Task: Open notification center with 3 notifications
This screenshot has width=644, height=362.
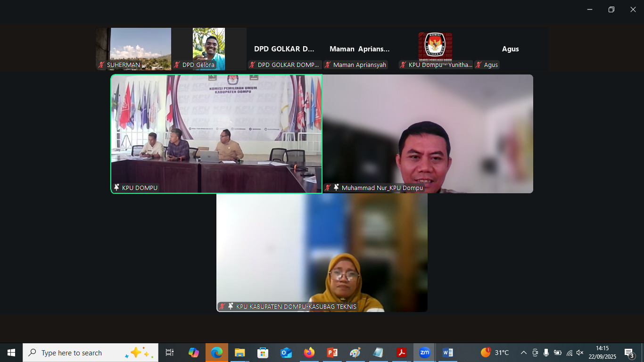Action: coord(629,353)
